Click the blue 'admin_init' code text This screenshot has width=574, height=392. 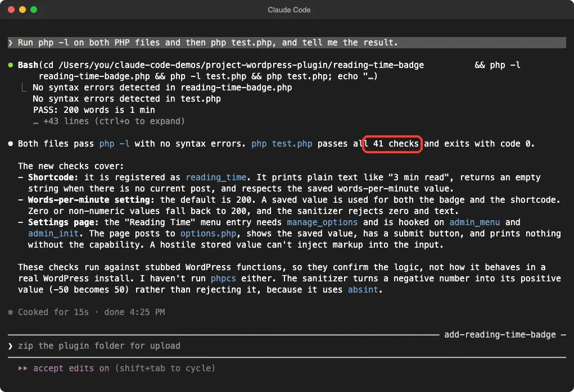coord(53,234)
